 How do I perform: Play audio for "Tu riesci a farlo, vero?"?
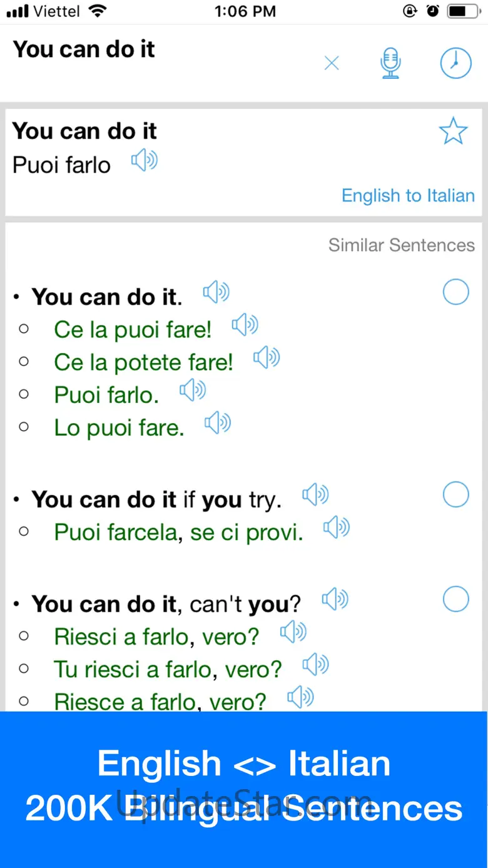click(316, 665)
